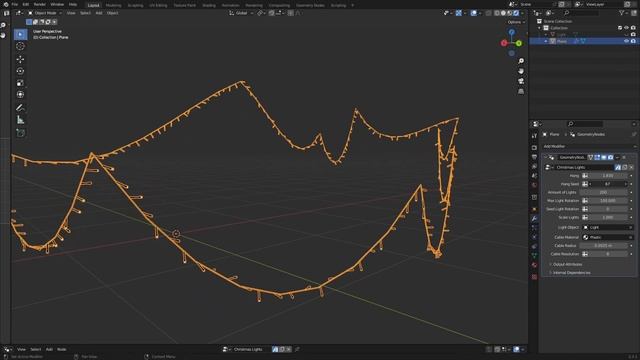Toggle GeometryNodes modifier viewport display

[604, 157]
